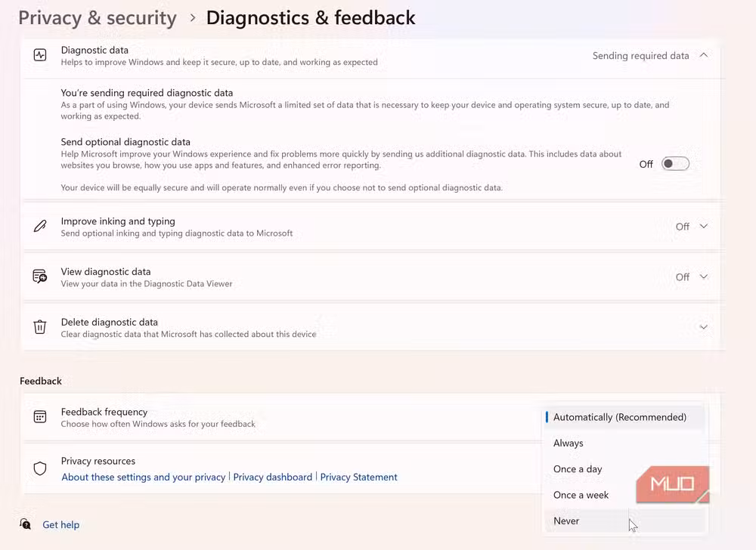Go back to Privacy & security breadcrumb
This screenshot has height=550, width=756.
tap(98, 18)
